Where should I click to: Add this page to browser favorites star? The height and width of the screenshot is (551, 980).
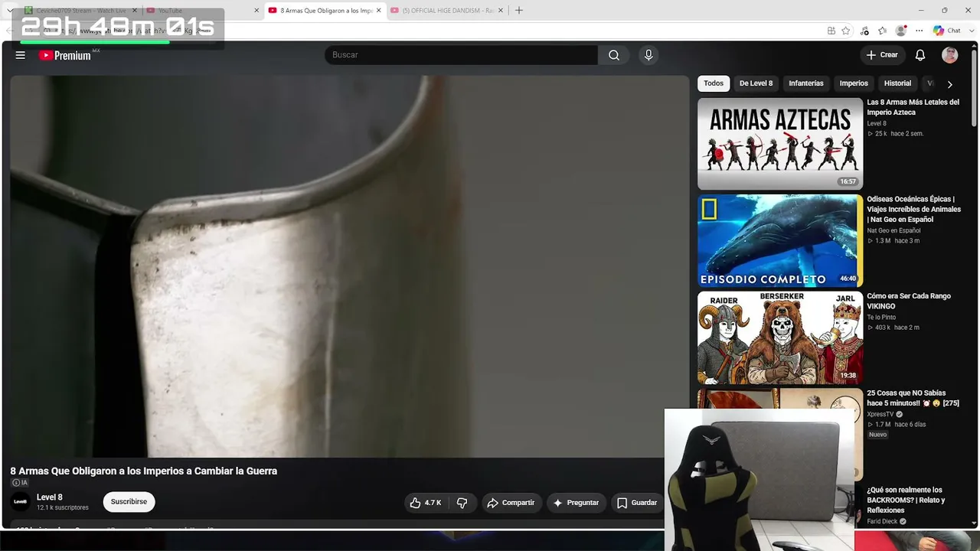(846, 31)
